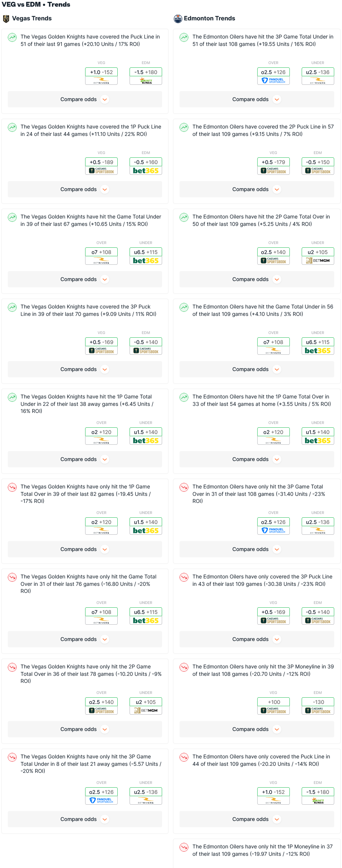Screen dimensions: 342x868
Task: Click the VEG vs EDM Trends heading
Action: coord(36,4)
